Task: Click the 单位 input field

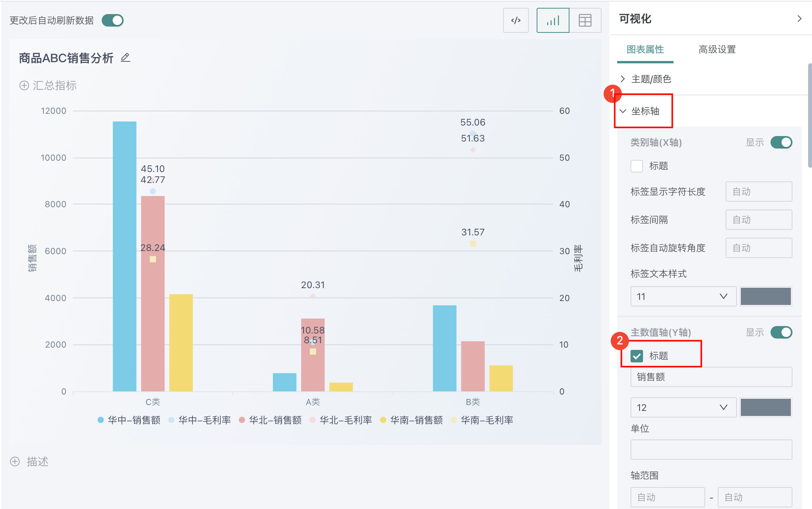Action: click(711, 450)
